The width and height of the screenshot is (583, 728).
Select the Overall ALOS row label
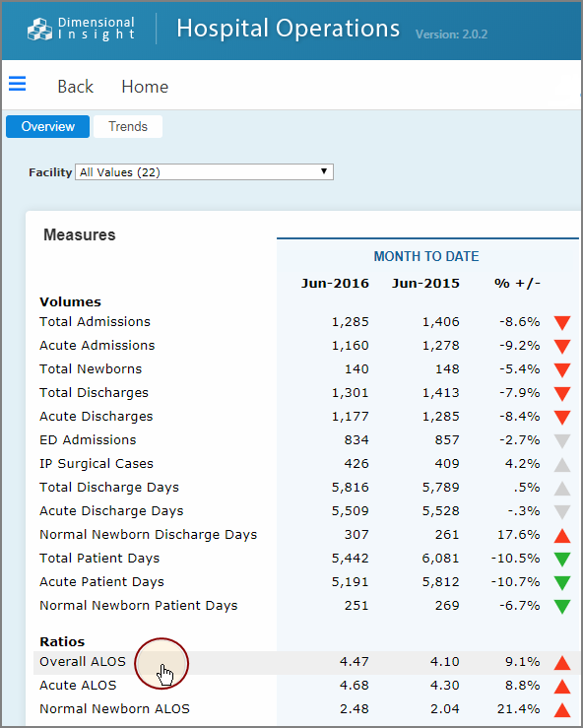click(x=83, y=662)
